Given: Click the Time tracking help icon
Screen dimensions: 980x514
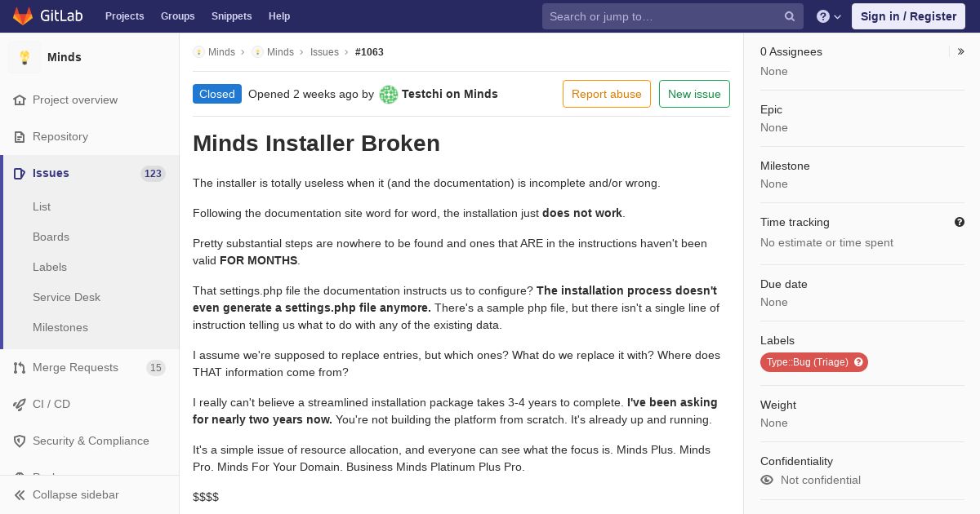Looking at the screenshot, I should 960,222.
